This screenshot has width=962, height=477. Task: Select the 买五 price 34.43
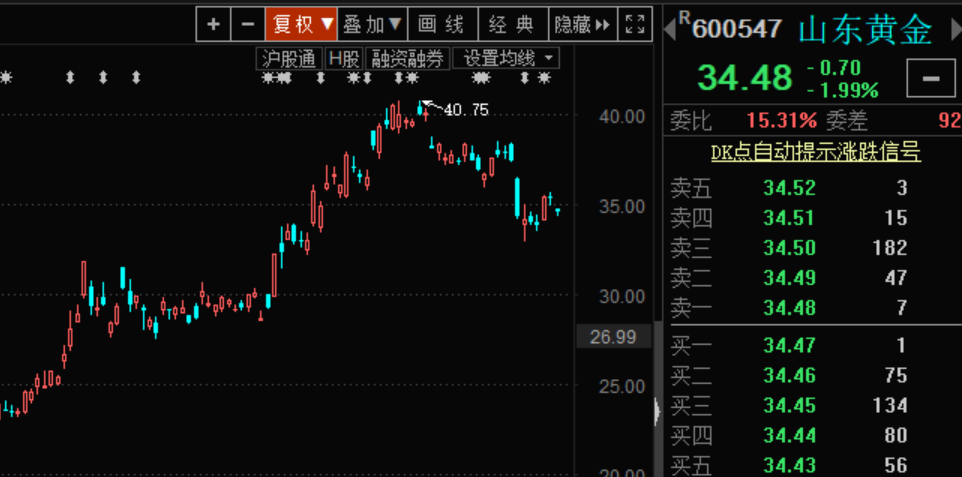790,465
